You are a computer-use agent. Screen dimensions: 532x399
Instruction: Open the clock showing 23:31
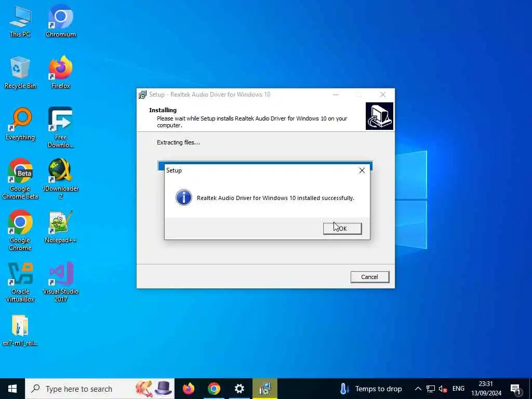coord(486,389)
